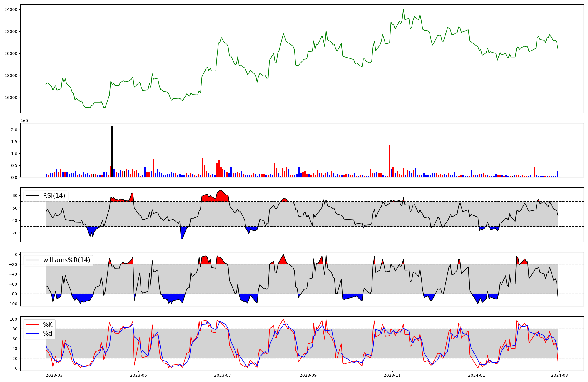This screenshot has width=588, height=382.
Task: Click the 2024-01 x-axis date label
Action: tap(476, 375)
